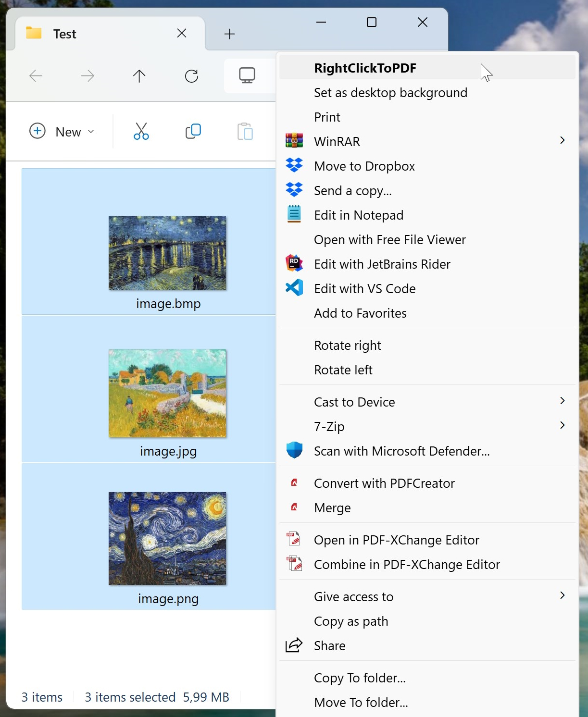The image size is (588, 717).
Task: Go back with the left arrow
Action: click(36, 76)
